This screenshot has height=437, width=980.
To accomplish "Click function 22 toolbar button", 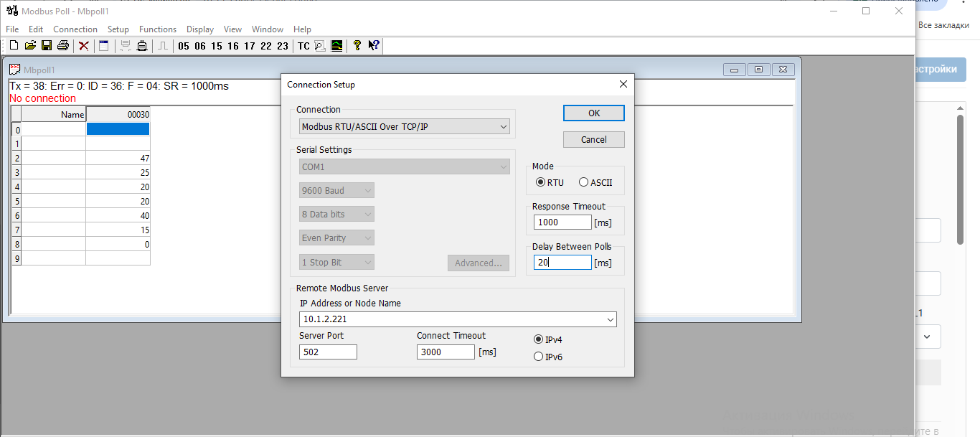I will coord(266,46).
